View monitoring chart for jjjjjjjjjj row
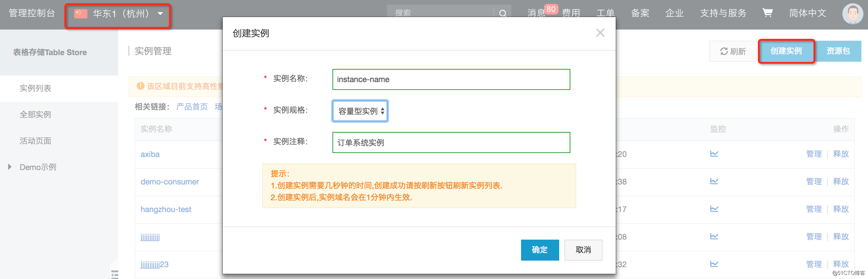868x279 pixels. pos(714,237)
